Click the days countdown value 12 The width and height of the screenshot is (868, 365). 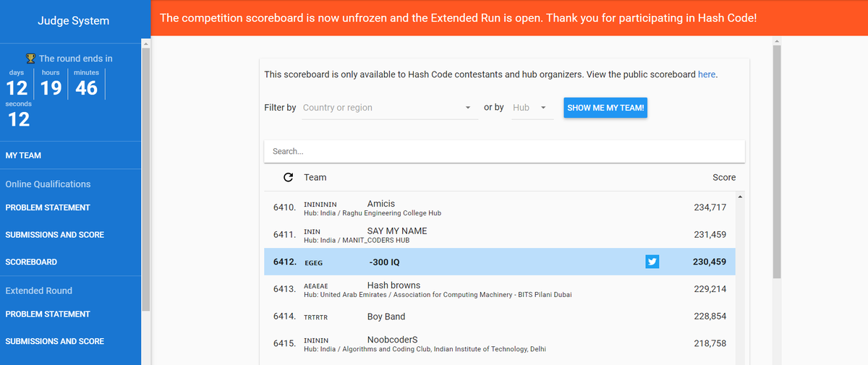pos(17,88)
